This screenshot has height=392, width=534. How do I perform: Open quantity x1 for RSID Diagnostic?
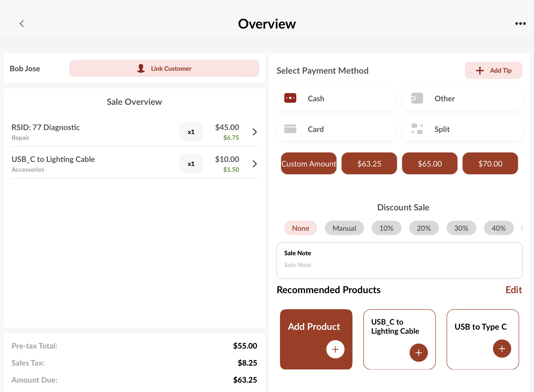click(x=191, y=132)
